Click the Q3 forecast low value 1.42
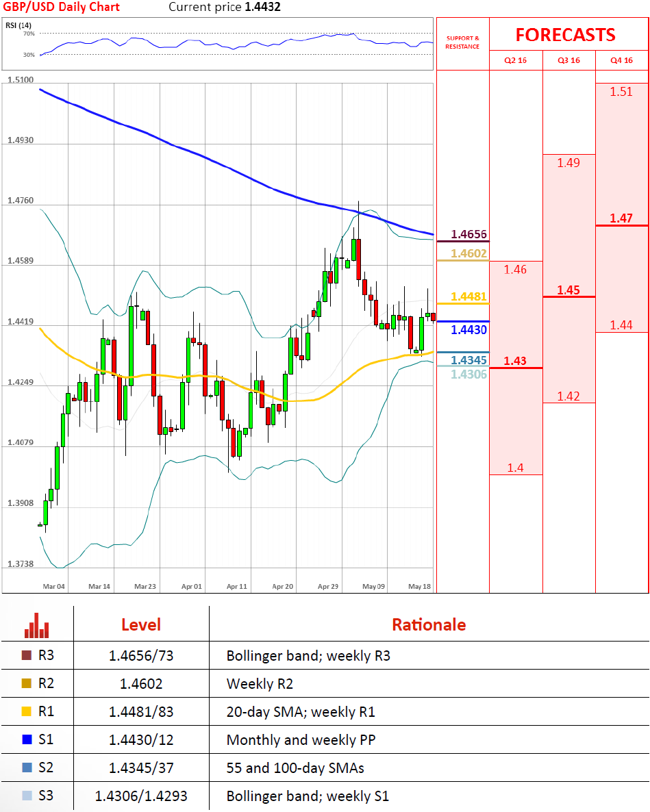 (x=568, y=396)
